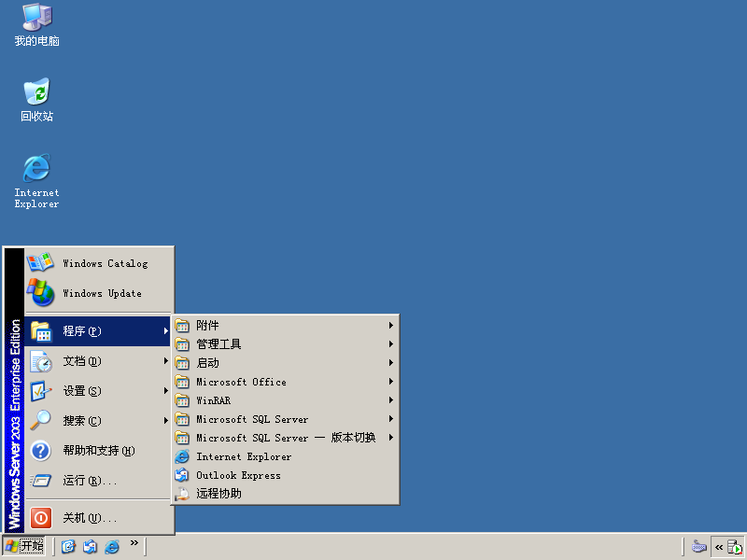Viewport: 747px width, 560px height.
Task: Click the 开始 Start button
Action: [24, 546]
